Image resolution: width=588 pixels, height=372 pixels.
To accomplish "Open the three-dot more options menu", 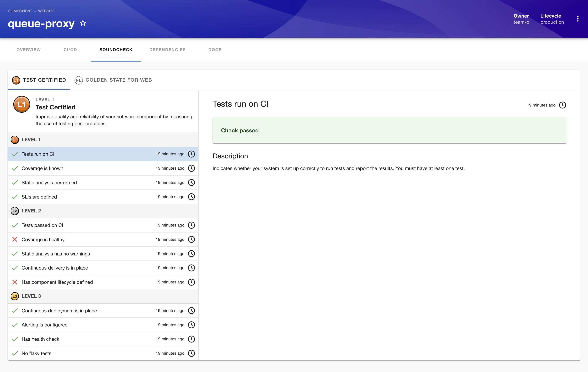I will [x=578, y=19].
